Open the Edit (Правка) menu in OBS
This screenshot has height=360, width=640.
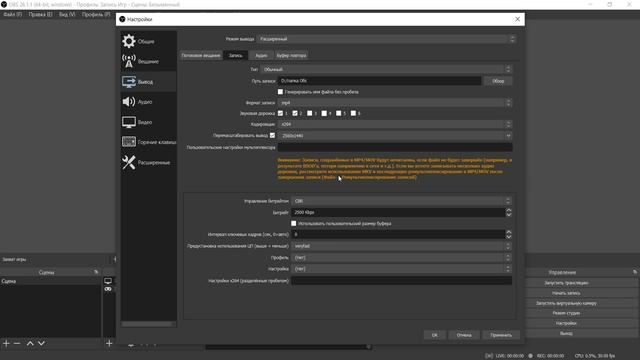pyautogui.click(x=40, y=14)
